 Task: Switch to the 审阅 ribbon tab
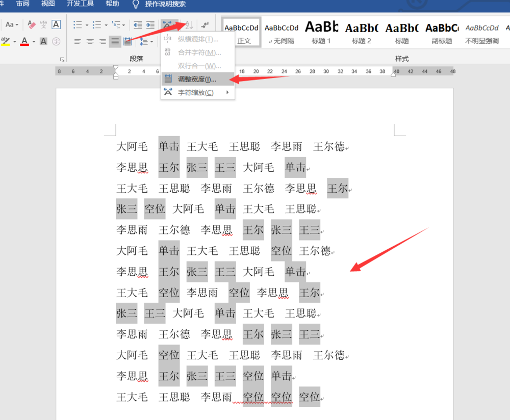coord(22,4)
